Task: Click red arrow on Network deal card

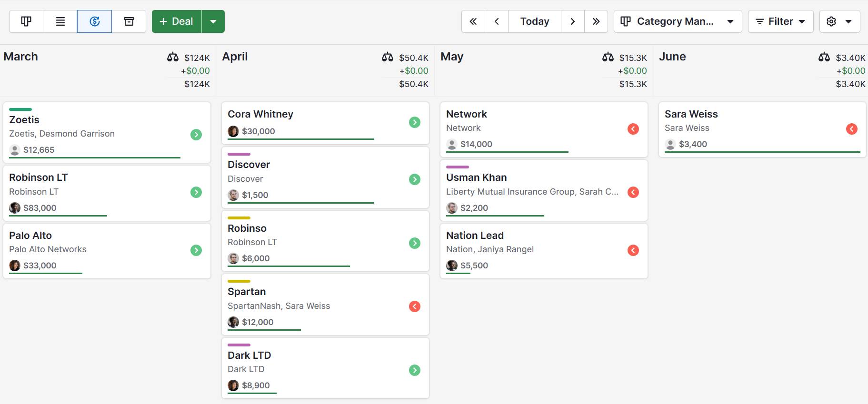Action: pyautogui.click(x=633, y=129)
